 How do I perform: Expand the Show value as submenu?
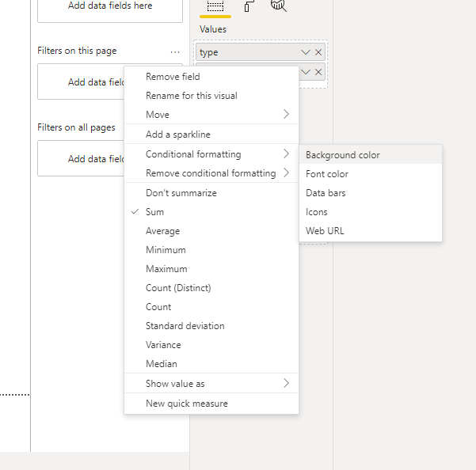click(x=211, y=384)
